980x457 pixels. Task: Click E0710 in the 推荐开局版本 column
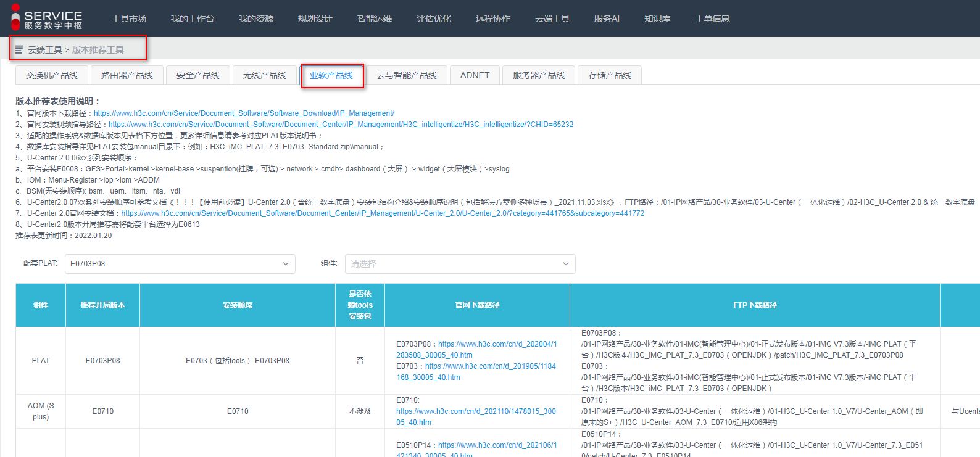coord(102,411)
